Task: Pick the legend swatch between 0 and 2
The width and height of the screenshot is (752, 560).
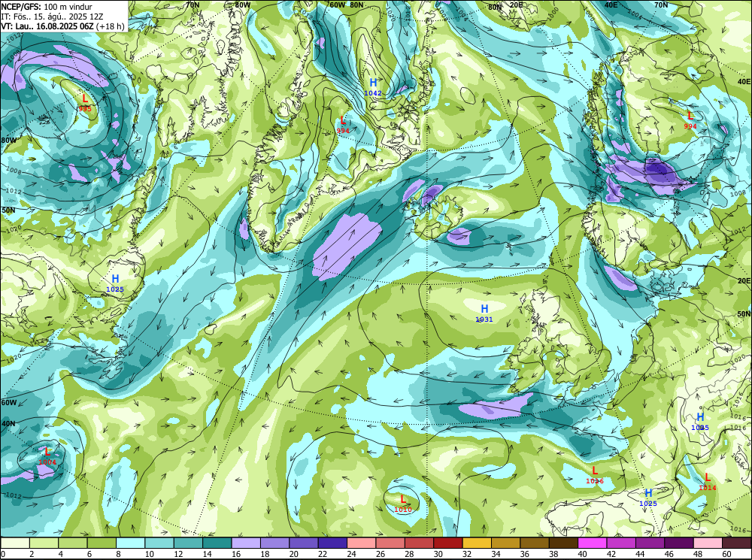Action: pyautogui.click(x=15, y=543)
